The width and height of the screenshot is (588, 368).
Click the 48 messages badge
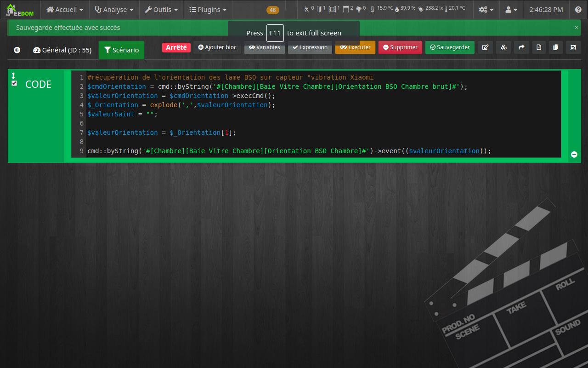click(x=273, y=10)
